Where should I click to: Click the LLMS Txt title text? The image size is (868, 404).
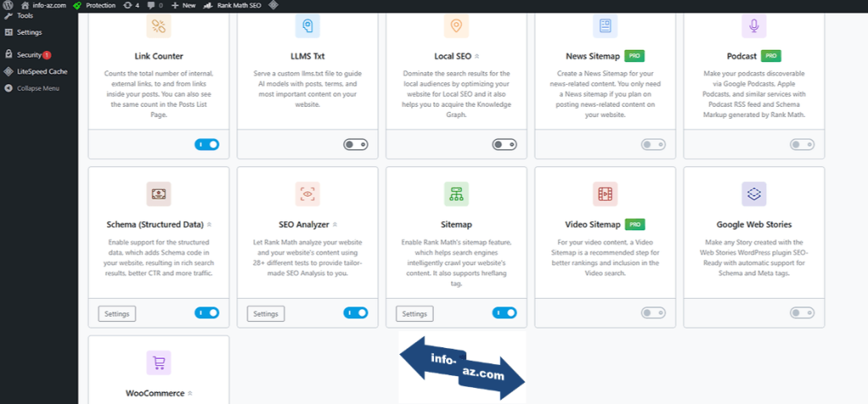point(307,57)
